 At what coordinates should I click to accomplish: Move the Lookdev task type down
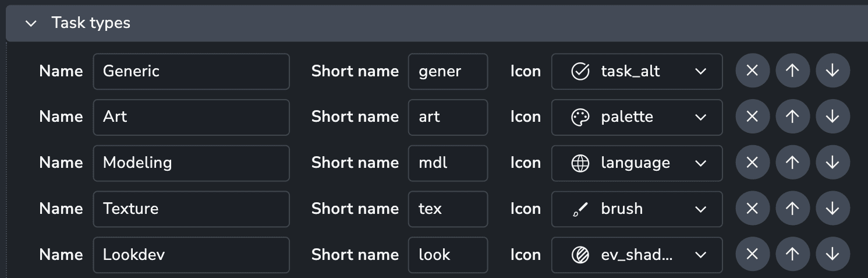(832, 255)
